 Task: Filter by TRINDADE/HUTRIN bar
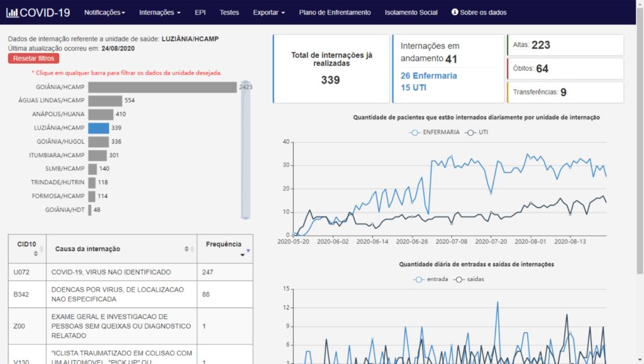92,182
